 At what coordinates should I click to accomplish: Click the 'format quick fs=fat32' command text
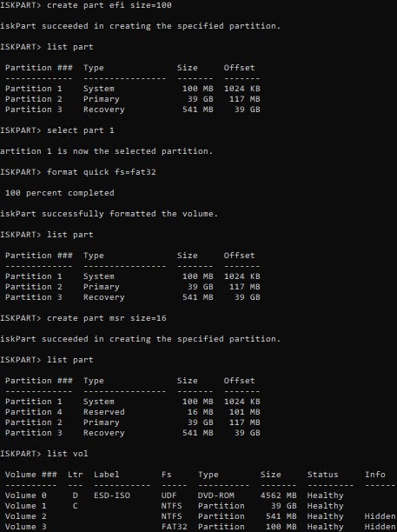click(102, 172)
